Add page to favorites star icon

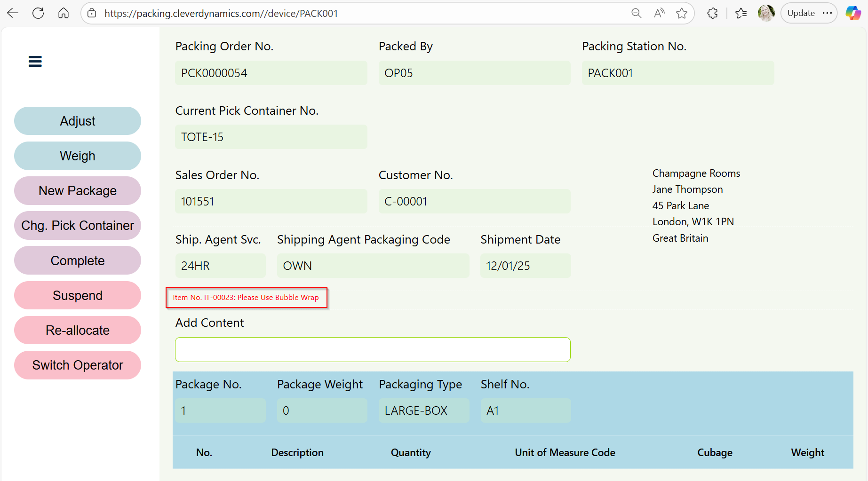(682, 13)
